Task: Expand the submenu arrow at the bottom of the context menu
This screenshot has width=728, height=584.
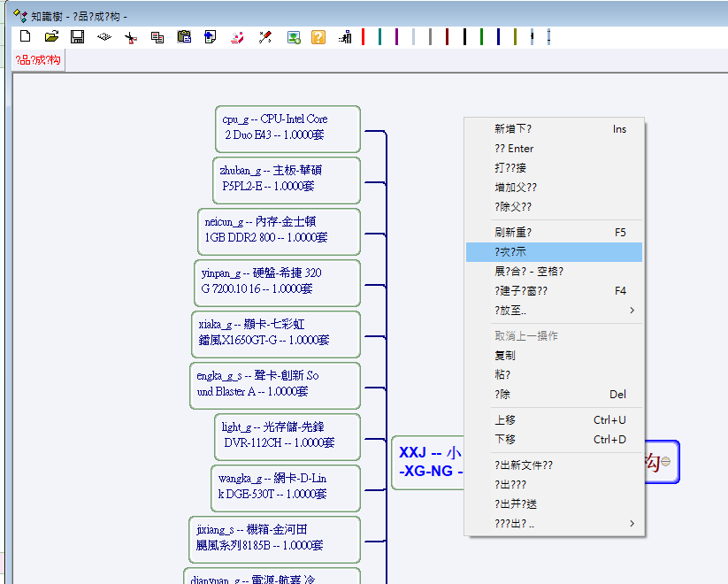Action: coord(632,523)
